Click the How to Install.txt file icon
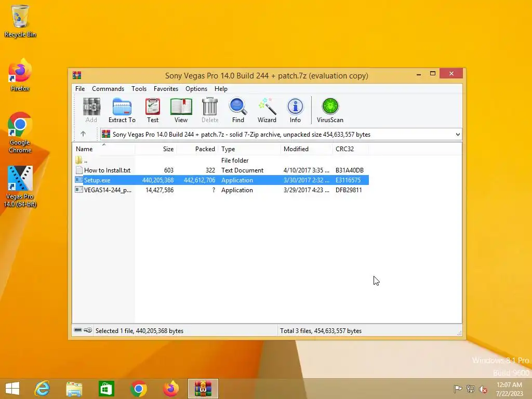Viewport: 532px width, 399px height. 79,170
